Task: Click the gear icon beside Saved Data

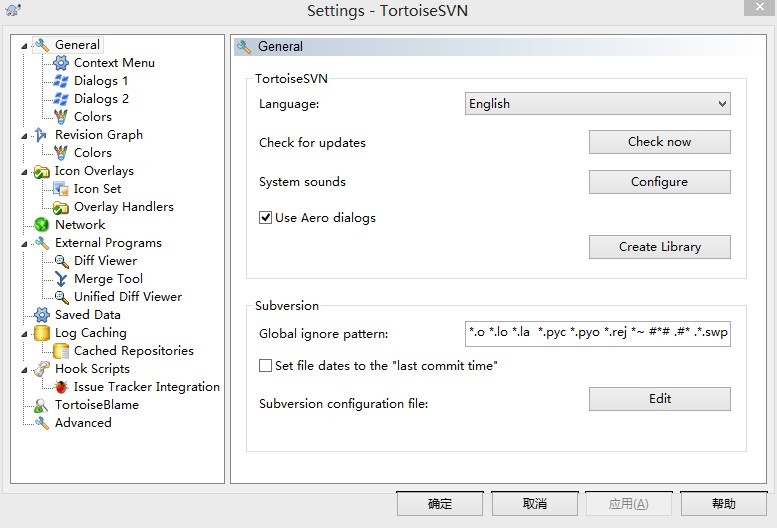Action: click(42, 315)
